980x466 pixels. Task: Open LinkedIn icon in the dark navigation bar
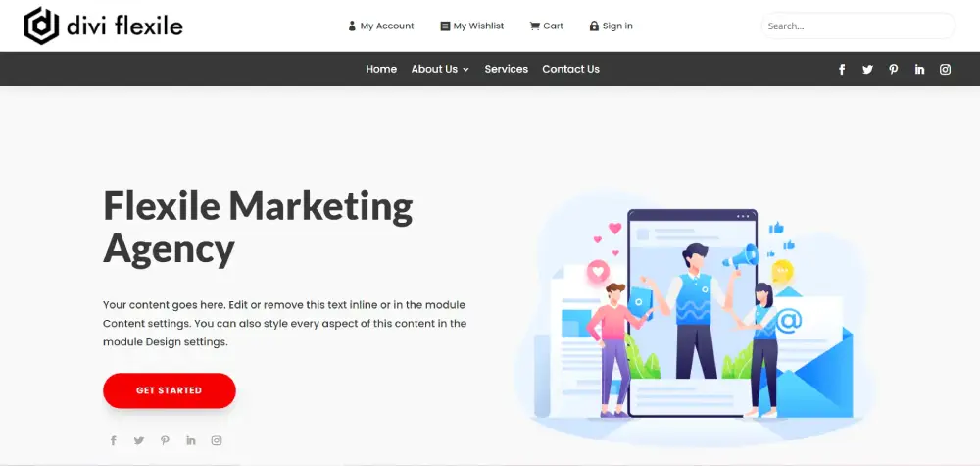coord(919,70)
